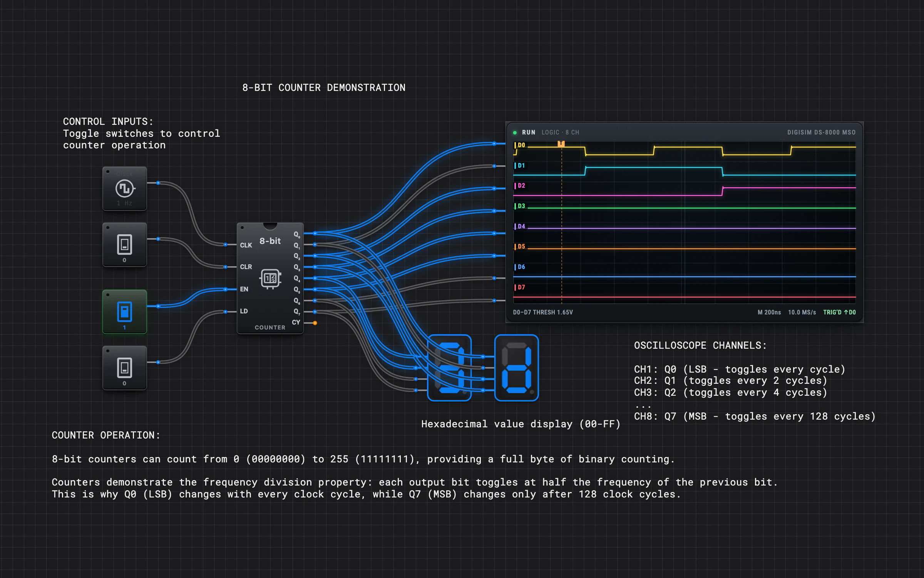Select the 8-bit counter chip icon
The image size is (924, 578).
pos(270,278)
